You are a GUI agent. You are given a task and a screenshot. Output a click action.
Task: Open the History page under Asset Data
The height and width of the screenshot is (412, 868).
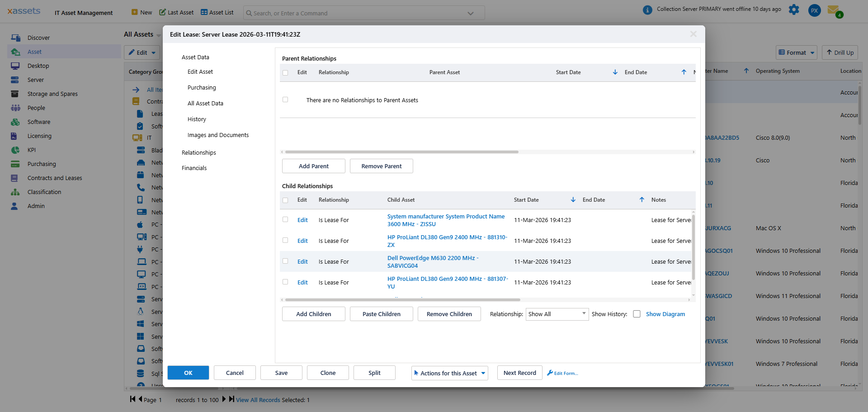click(197, 119)
